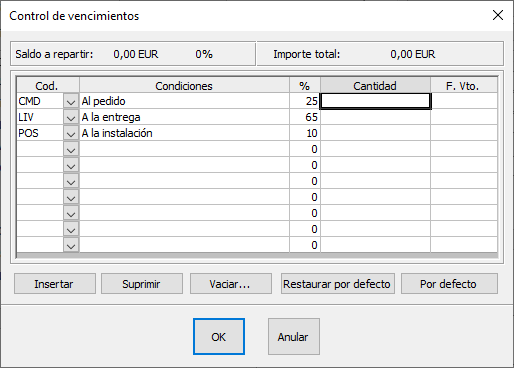Click Restaurar por defecto
This screenshot has width=514, height=368.
(x=338, y=284)
